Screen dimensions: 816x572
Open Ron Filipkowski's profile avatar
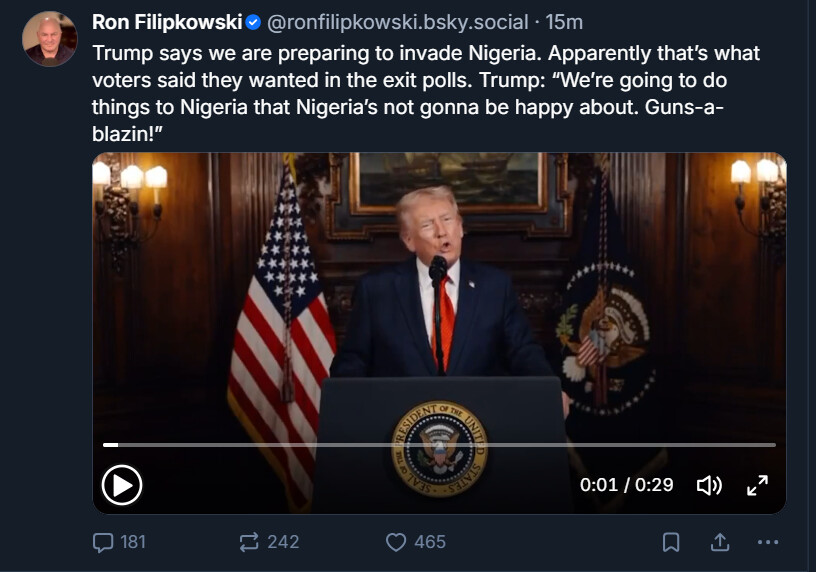tap(50, 39)
